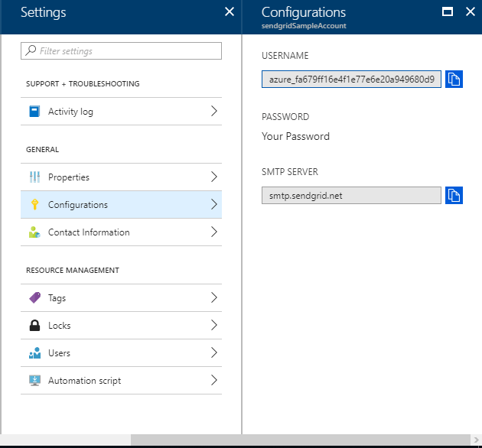
Task: Click the Automation script download icon
Action: (x=34, y=381)
